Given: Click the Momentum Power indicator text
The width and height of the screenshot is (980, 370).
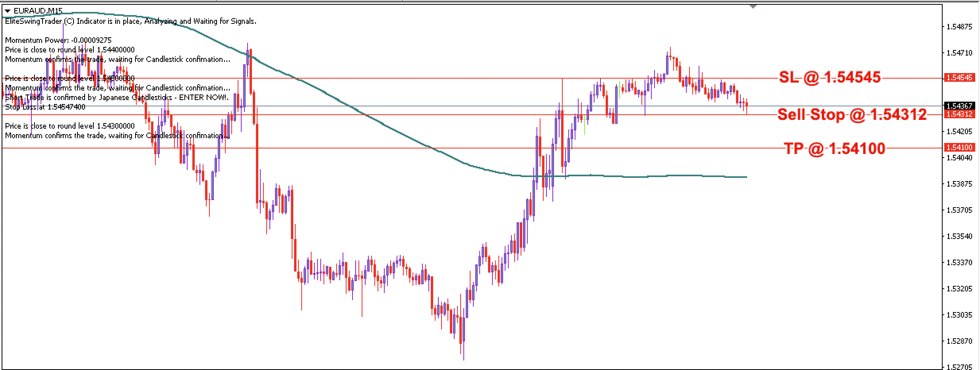Looking at the screenshot, I should click(x=58, y=40).
